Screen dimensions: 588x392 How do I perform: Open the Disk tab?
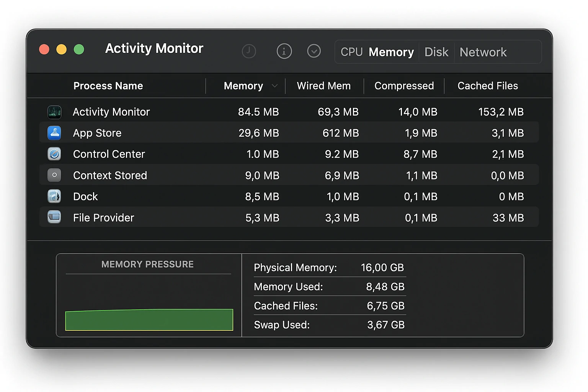(x=436, y=52)
